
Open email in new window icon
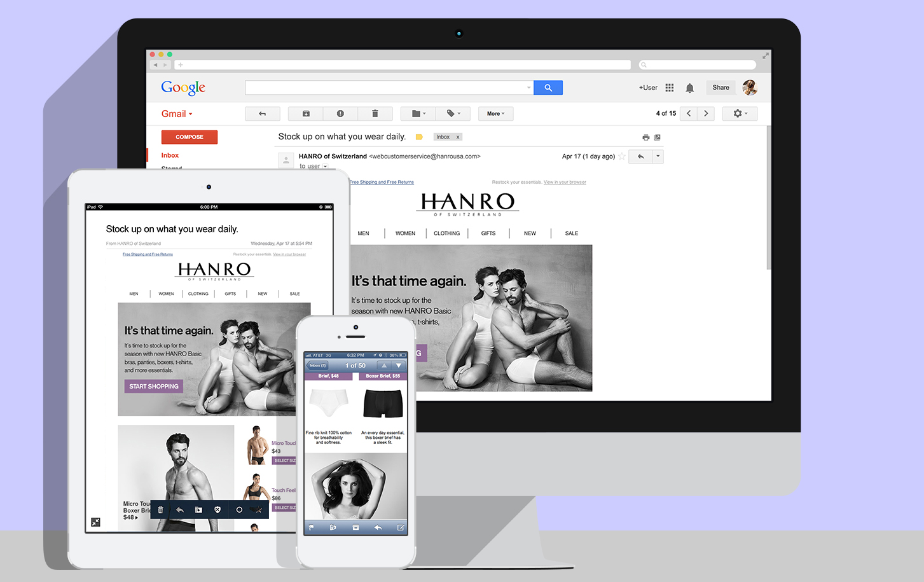point(658,137)
